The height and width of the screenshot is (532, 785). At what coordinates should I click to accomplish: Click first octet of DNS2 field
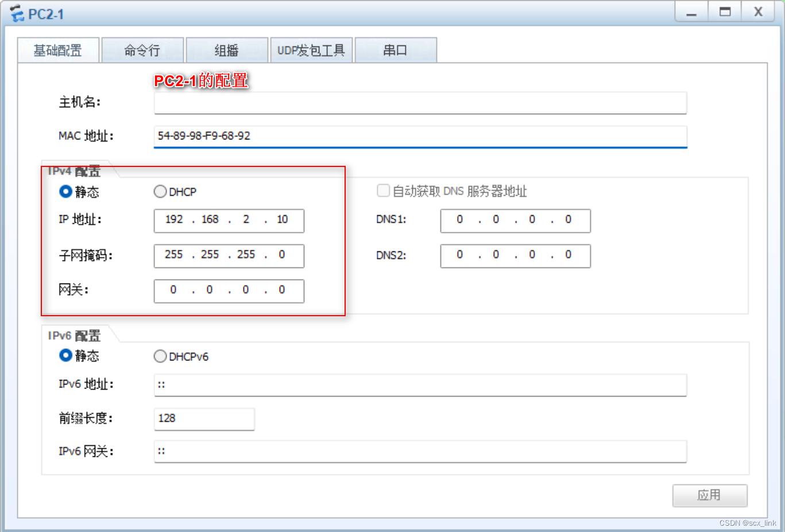[x=460, y=255]
